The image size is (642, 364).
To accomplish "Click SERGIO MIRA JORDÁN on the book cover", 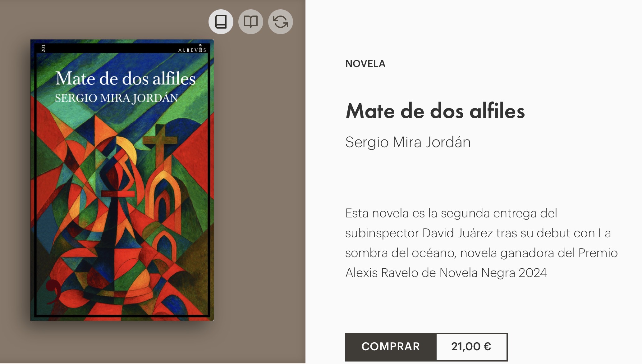I will point(117,98).
